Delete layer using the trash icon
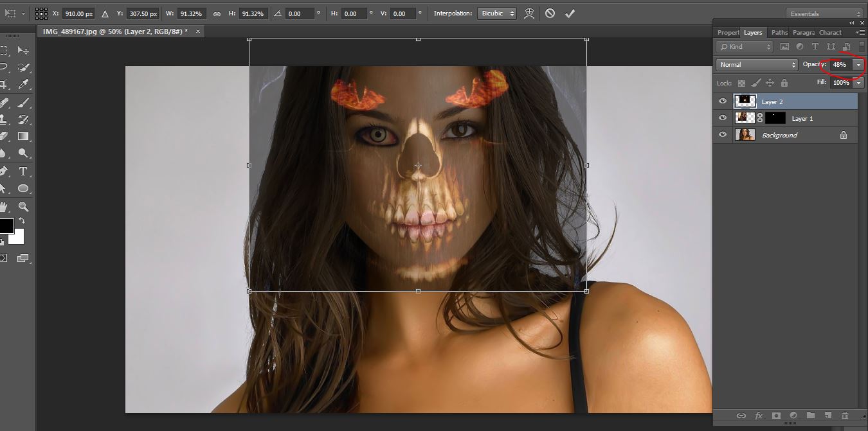Screen dimensions: 868x431 [x=845, y=416]
